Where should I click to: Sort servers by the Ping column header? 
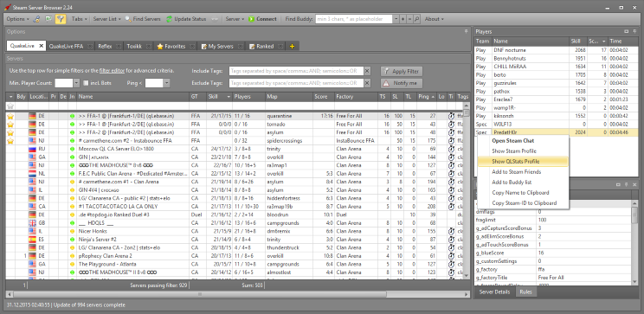click(427, 97)
